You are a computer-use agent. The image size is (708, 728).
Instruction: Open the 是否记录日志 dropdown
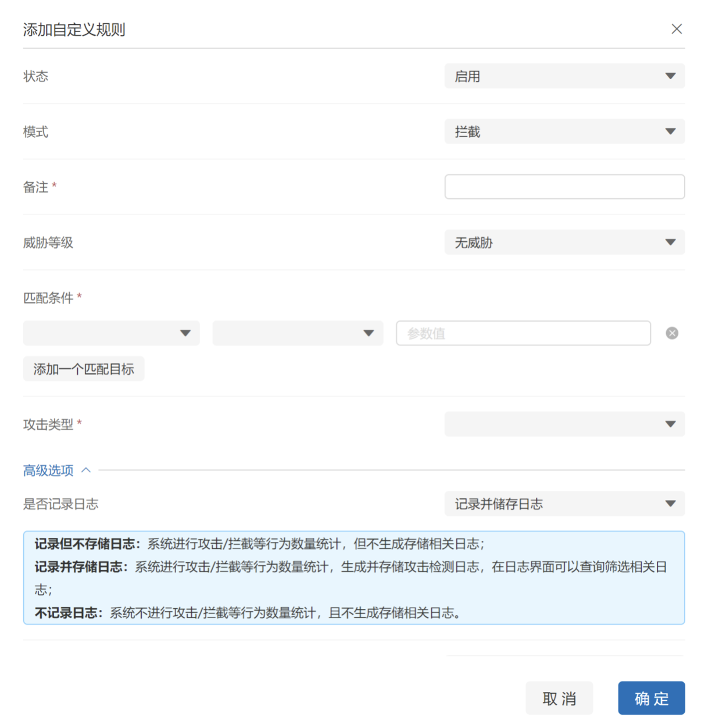click(x=564, y=504)
